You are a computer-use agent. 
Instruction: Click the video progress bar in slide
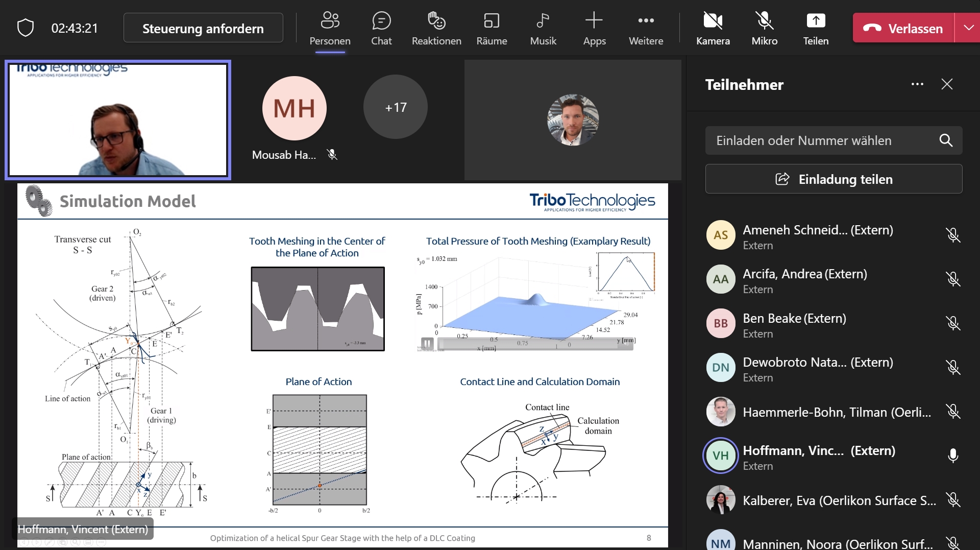[x=526, y=345]
